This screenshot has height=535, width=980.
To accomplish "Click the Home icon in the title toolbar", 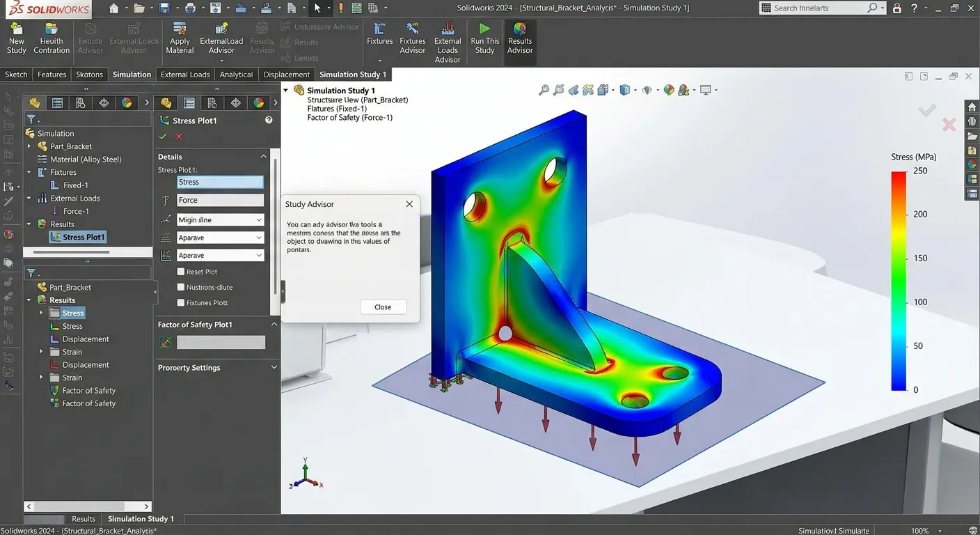I will tap(114, 8).
